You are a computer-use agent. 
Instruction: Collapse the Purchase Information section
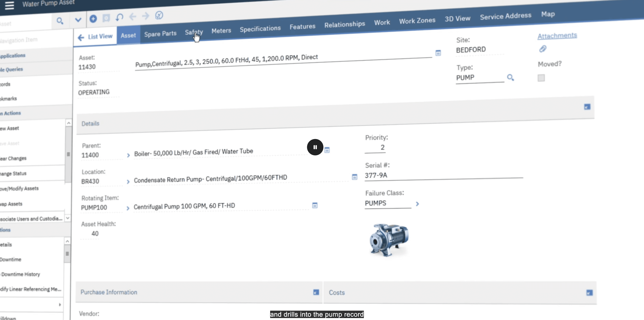click(x=316, y=292)
